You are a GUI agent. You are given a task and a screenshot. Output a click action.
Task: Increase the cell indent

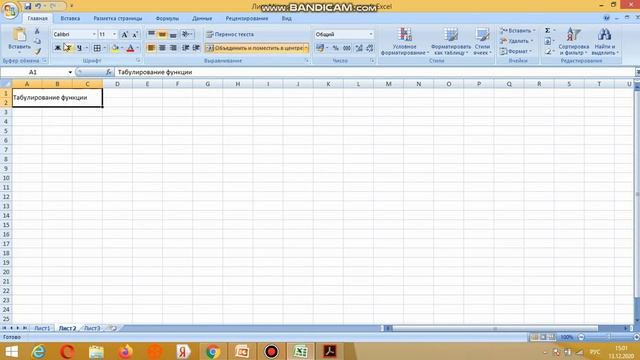[x=196, y=48]
